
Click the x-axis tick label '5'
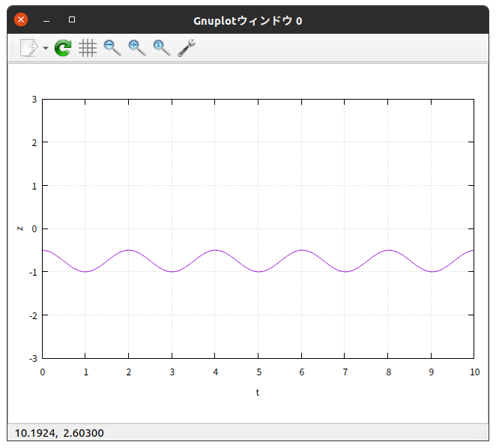[258, 372]
